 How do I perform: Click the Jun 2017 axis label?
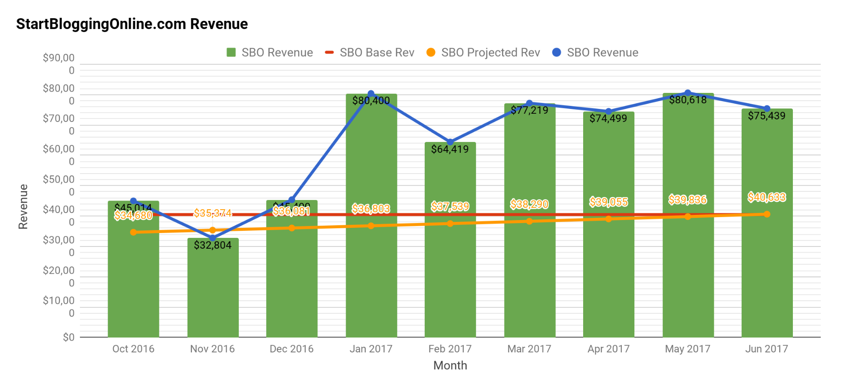(x=767, y=349)
